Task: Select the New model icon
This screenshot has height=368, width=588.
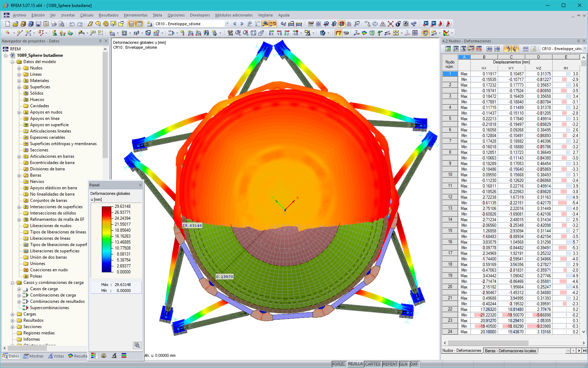Action: pos(7,23)
